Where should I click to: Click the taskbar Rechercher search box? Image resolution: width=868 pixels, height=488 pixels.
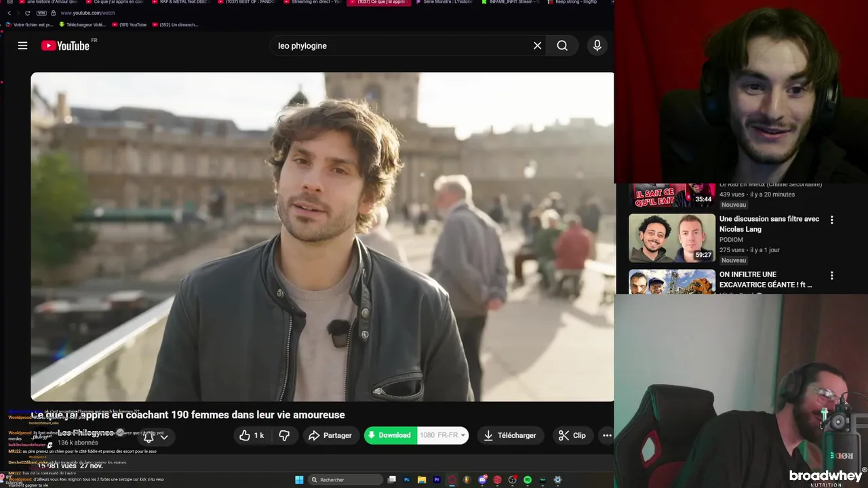pyautogui.click(x=345, y=480)
